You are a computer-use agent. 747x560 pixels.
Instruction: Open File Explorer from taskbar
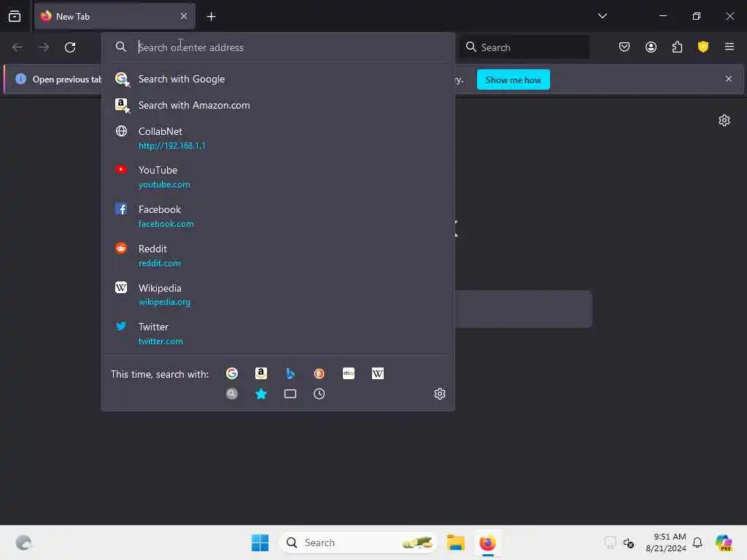point(456,542)
